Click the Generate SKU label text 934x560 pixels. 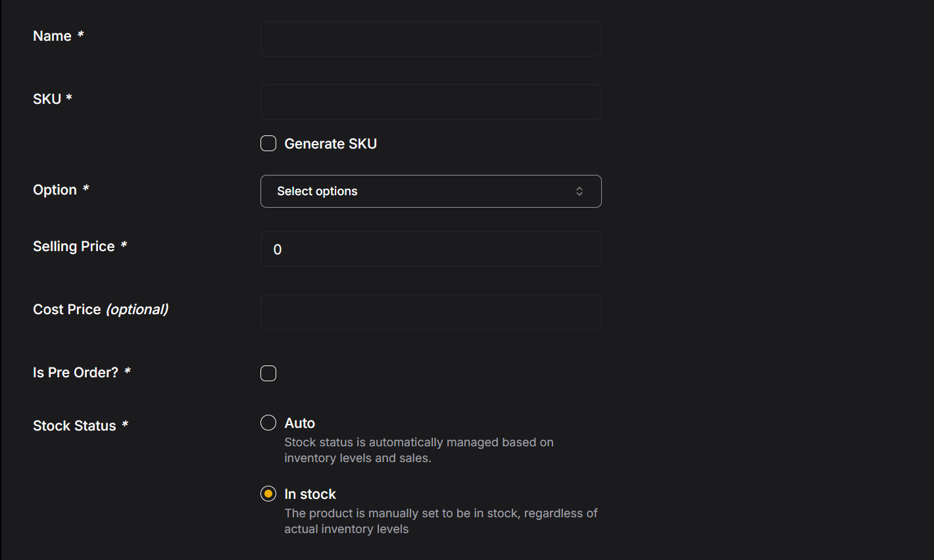point(330,144)
